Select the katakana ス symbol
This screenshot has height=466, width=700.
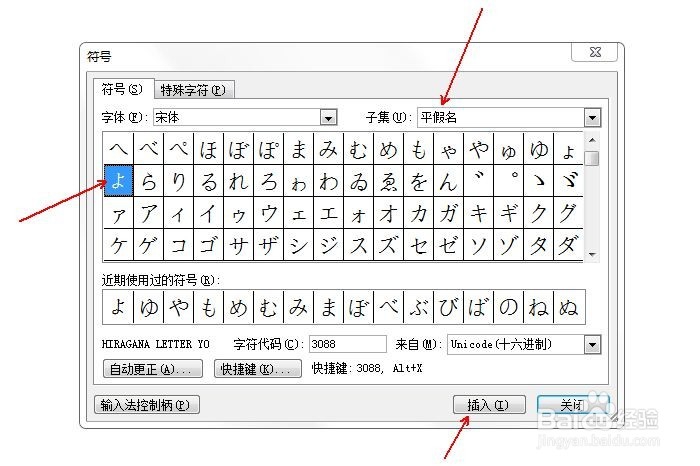[x=358, y=245]
